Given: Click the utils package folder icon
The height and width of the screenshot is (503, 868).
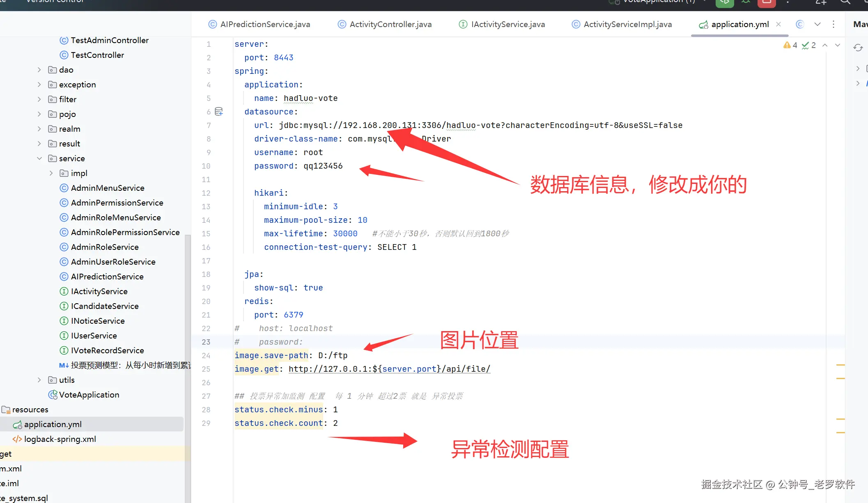Looking at the screenshot, I should click(52, 380).
